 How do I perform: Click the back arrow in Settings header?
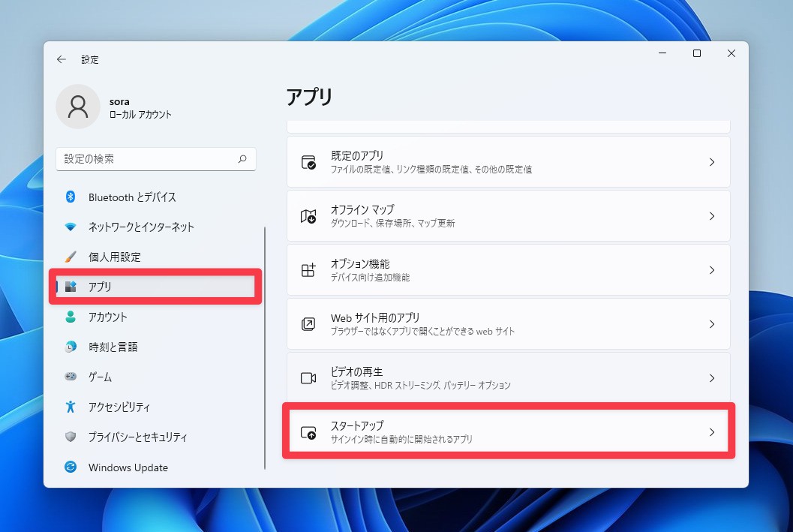pos(62,60)
